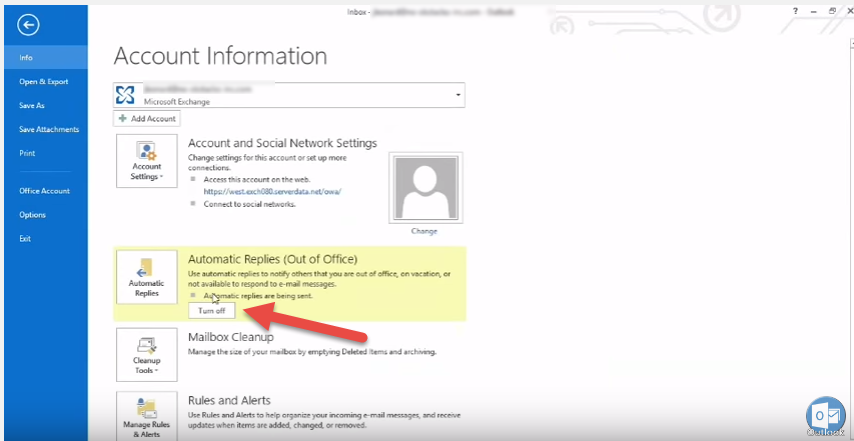854x441 pixels.
Task: Click the 'Connect to social networks.' text
Action: [x=249, y=204]
